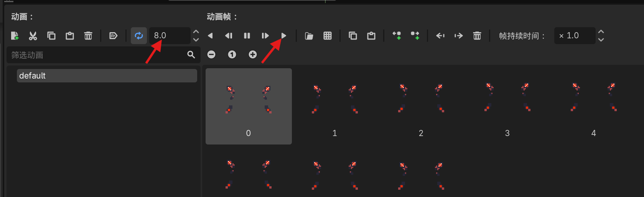Click the search magnifier icon
The height and width of the screenshot is (197, 644).
(191, 55)
